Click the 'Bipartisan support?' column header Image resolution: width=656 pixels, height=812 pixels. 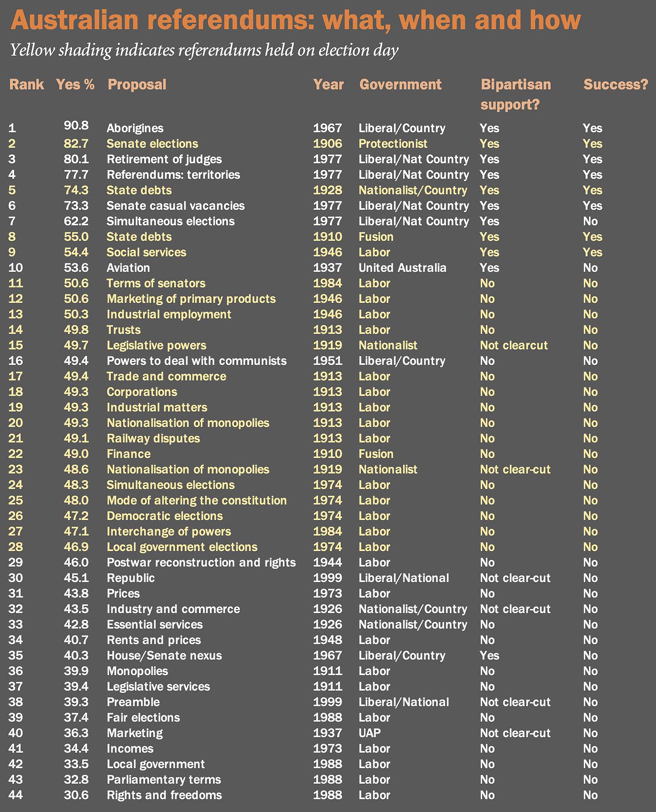point(516,94)
